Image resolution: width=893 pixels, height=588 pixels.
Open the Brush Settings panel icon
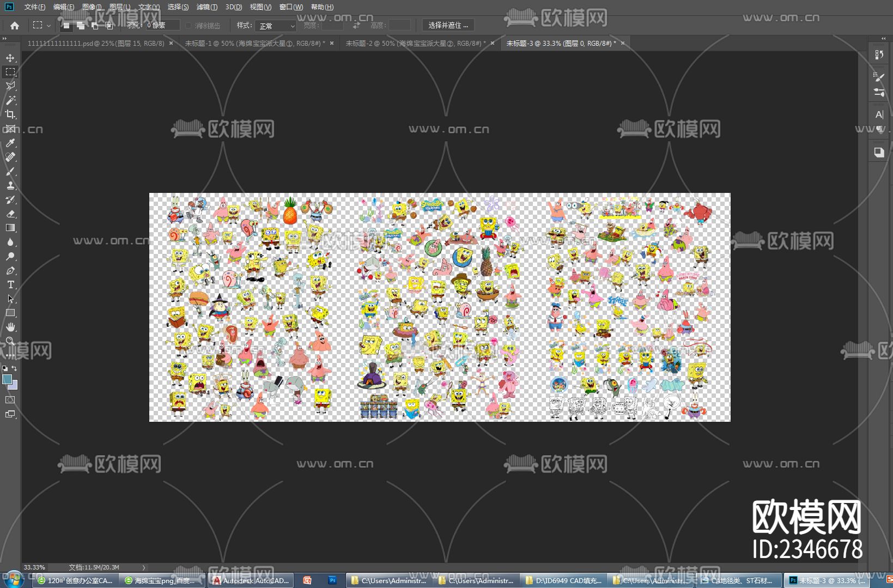[x=879, y=77]
